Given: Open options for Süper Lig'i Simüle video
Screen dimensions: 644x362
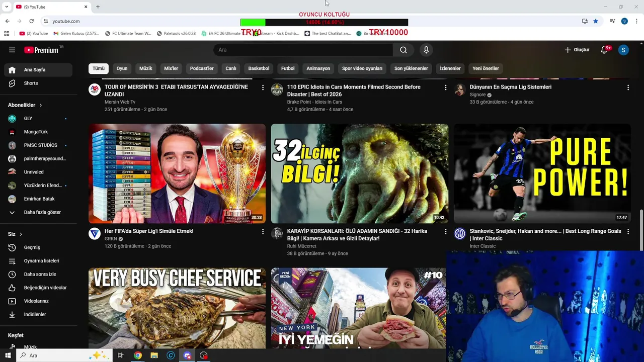Looking at the screenshot, I should point(263,232).
